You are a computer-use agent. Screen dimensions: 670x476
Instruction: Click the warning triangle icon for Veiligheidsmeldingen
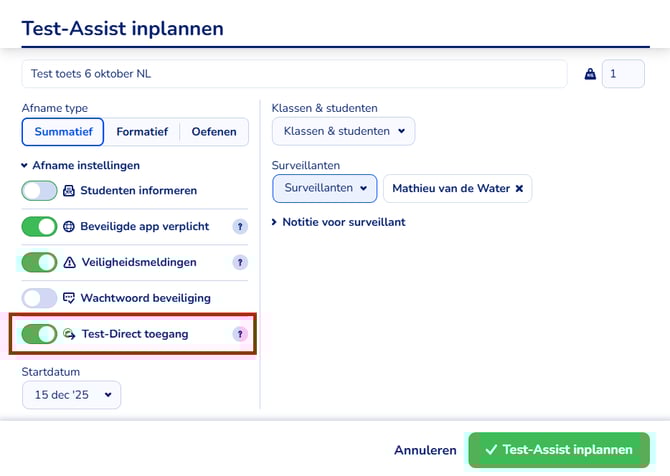pos(69,262)
